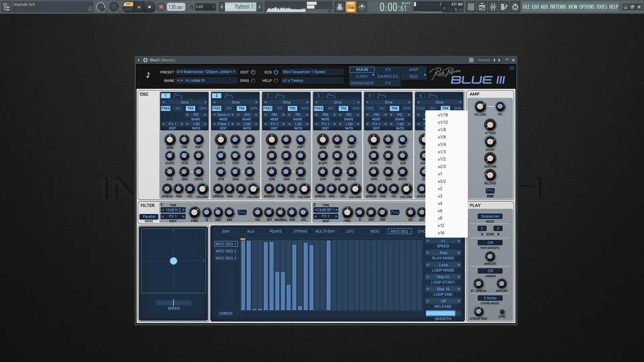The image size is (644, 362).
Task: Open the PLAY MODE Poly selector
Action: (x=443, y=253)
